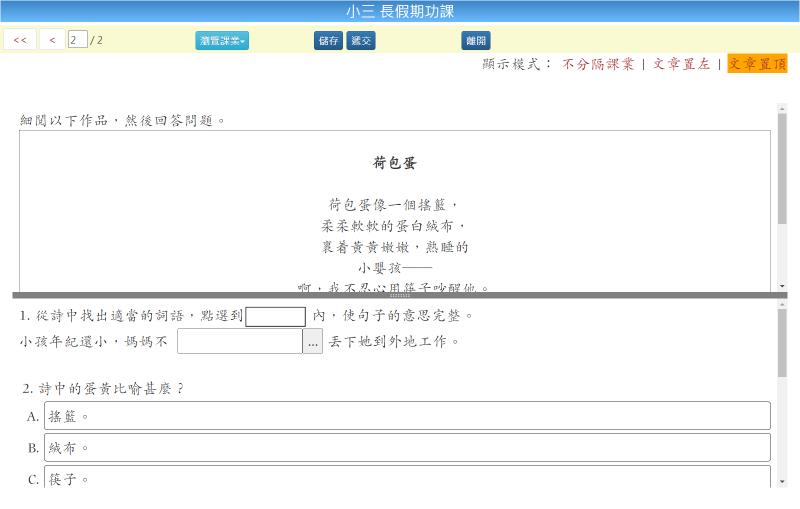Choose answer A 搖籃
The image size is (800, 509).
(407, 416)
